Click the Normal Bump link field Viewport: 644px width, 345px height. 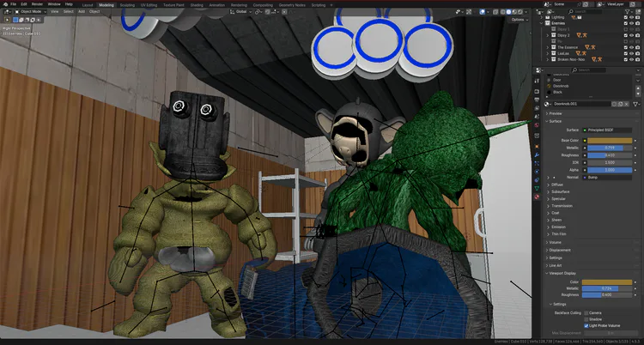coord(607,178)
